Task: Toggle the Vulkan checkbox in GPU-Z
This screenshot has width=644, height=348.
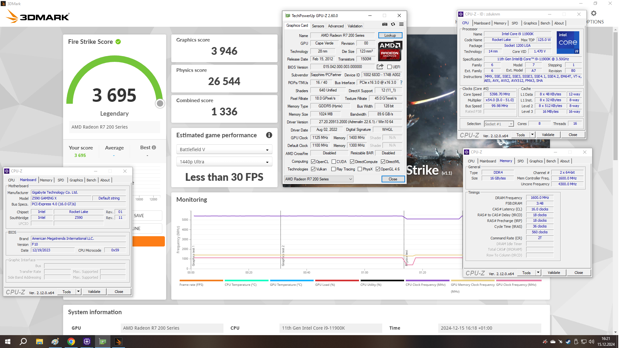Action: [313, 169]
